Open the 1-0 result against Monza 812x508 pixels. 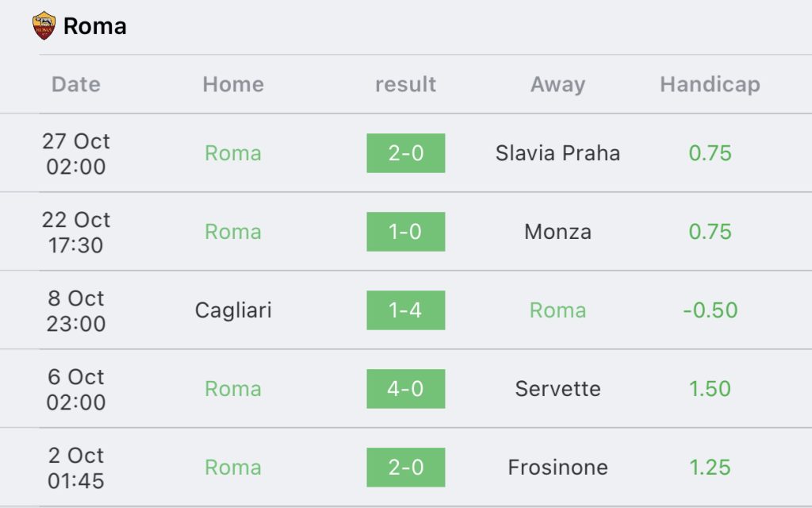[x=406, y=232]
